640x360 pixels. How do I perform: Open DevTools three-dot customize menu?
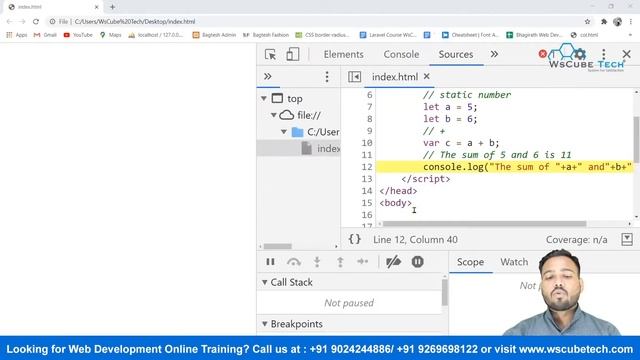click(604, 54)
